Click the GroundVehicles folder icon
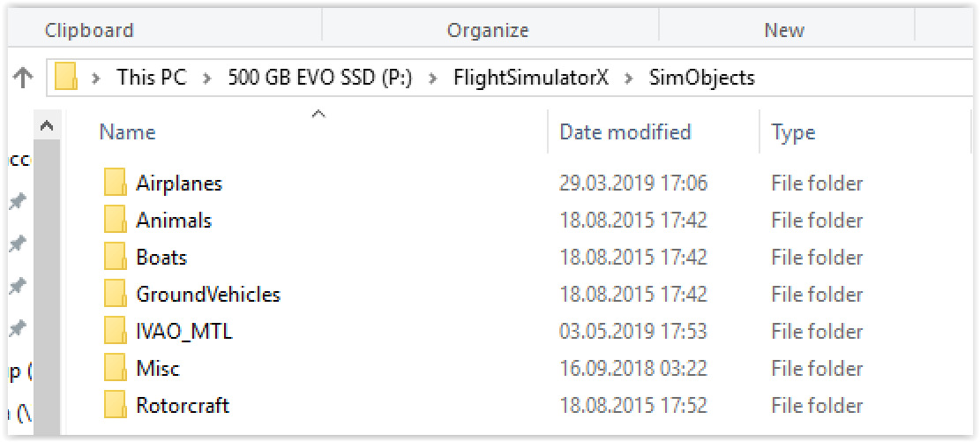This screenshot has width=980, height=442. pos(116,294)
